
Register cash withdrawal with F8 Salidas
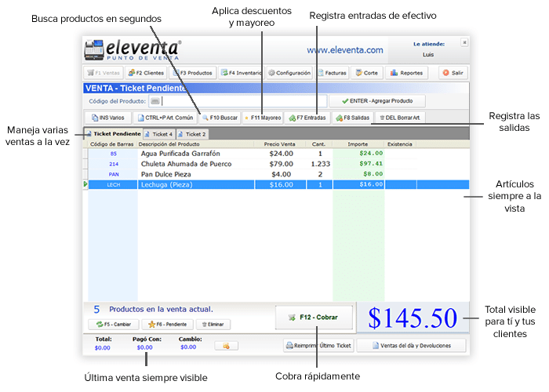pos(351,118)
